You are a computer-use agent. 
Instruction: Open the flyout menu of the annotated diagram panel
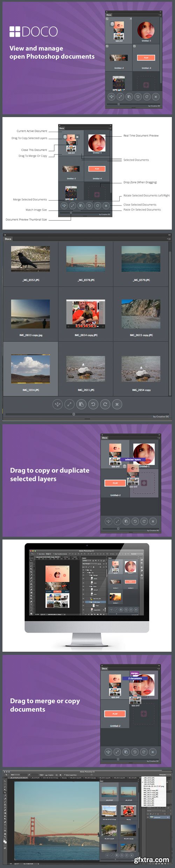coord(110,128)
